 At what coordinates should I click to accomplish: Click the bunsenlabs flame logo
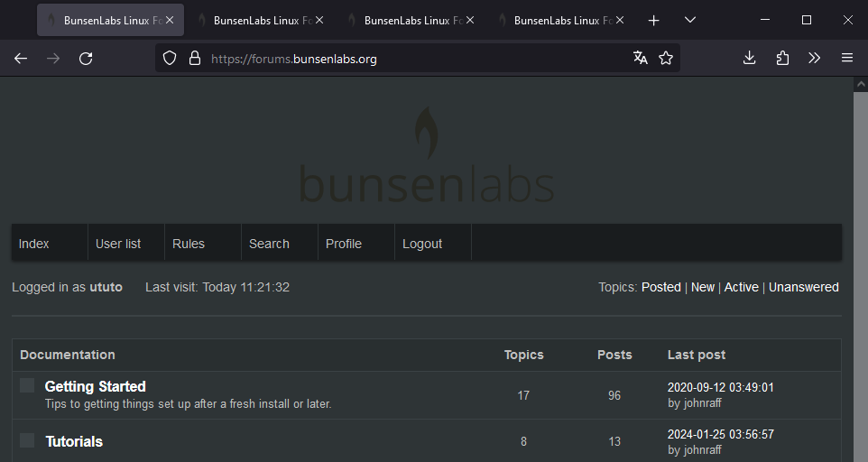[427, 155]
